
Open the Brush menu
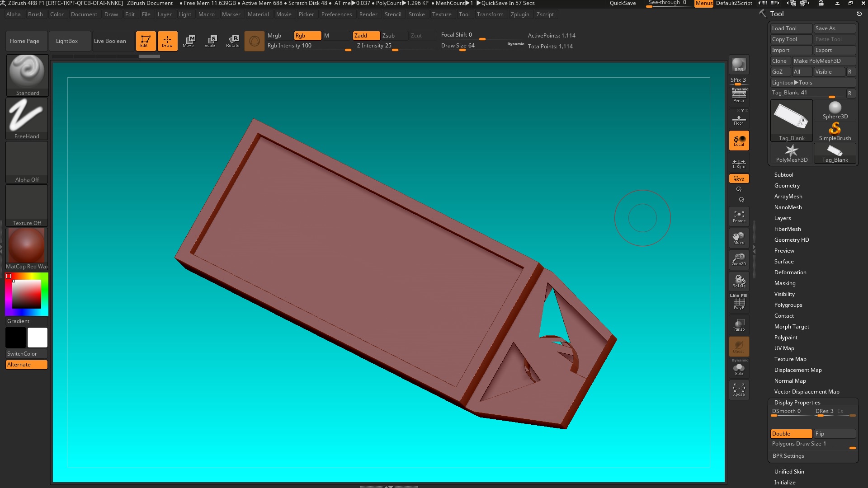[35, 14]
